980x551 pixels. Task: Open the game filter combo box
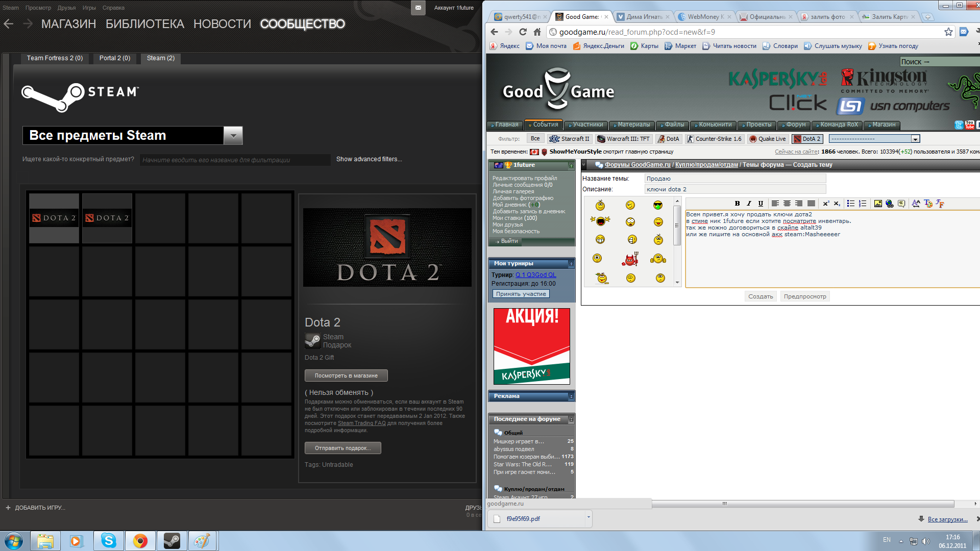tap(874, 139)
